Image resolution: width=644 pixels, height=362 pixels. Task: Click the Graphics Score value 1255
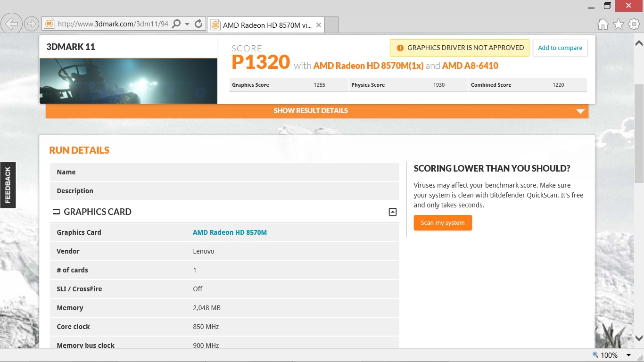pos(319,85)
